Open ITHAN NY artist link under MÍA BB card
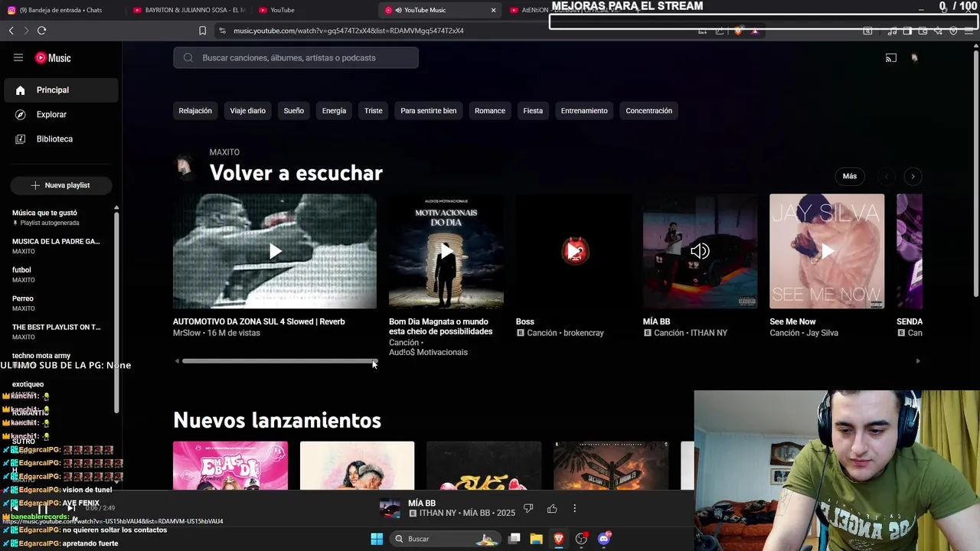 [x=708, y=333]
